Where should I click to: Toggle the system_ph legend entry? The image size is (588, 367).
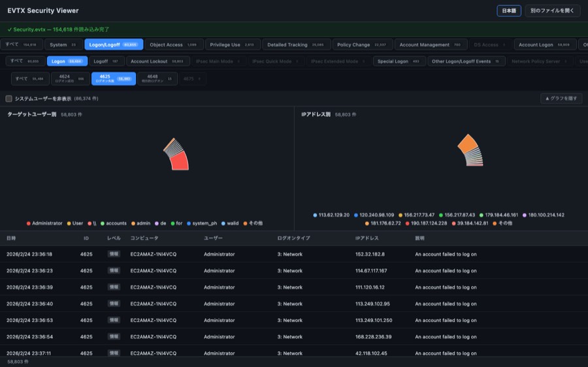tap(202, 223)
